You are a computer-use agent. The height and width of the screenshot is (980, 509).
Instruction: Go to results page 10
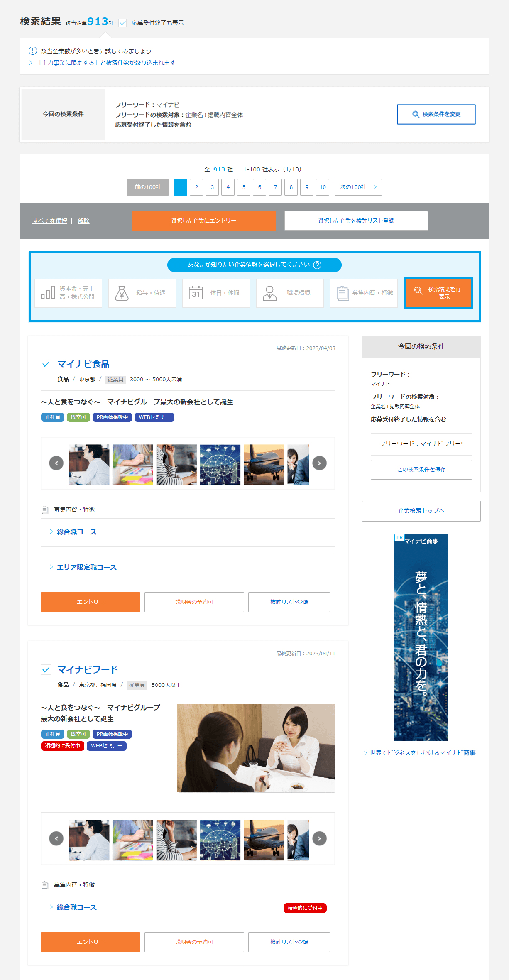coord(323,187)
